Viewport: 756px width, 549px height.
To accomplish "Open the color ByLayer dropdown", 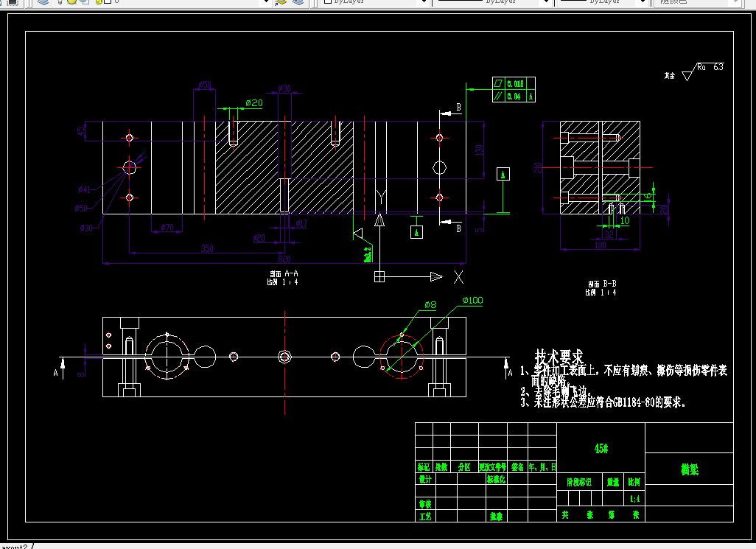I will tap(424, 2).
